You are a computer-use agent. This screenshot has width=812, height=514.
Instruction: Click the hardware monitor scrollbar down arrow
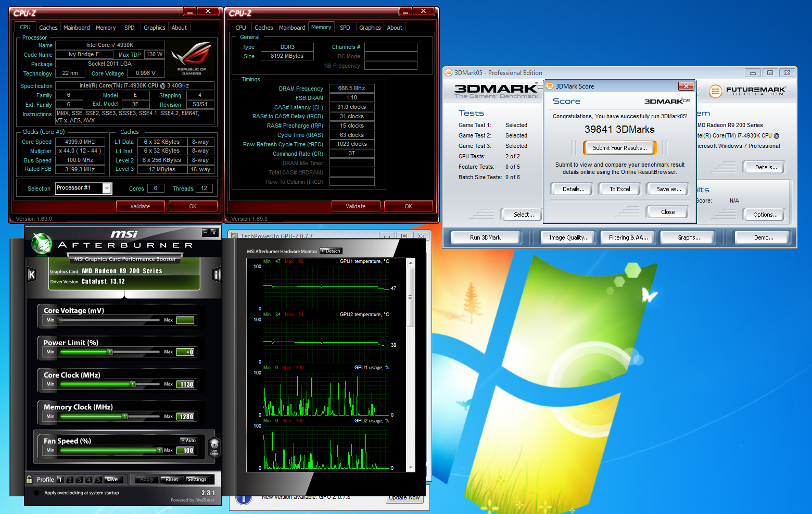tap(411, 468)
